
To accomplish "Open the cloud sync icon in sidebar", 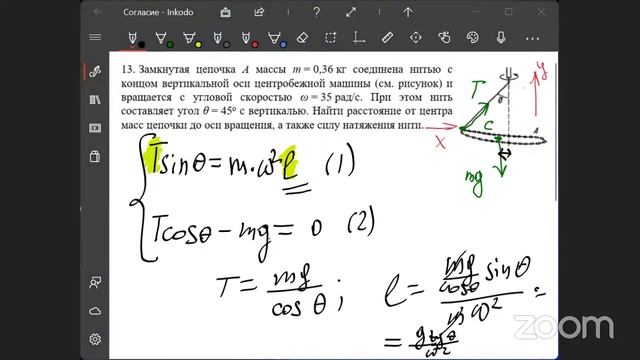I will coord(95,311).
